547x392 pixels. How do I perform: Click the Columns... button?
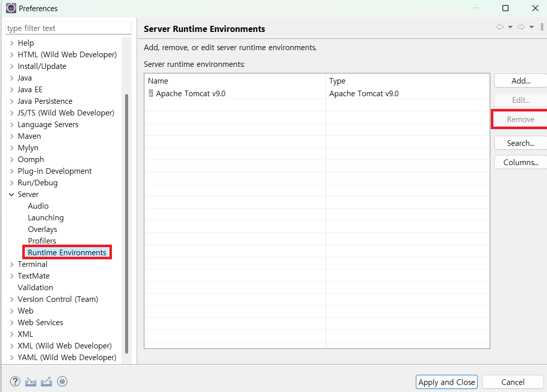point(521,162)
